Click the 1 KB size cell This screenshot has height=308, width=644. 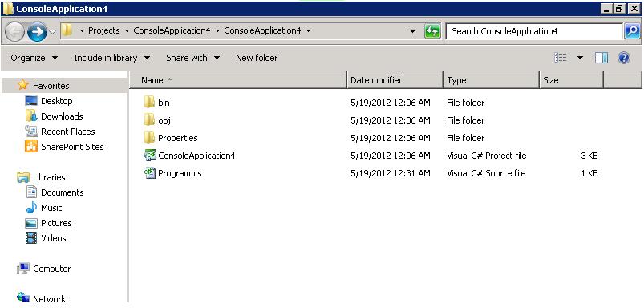pos(589,173)
